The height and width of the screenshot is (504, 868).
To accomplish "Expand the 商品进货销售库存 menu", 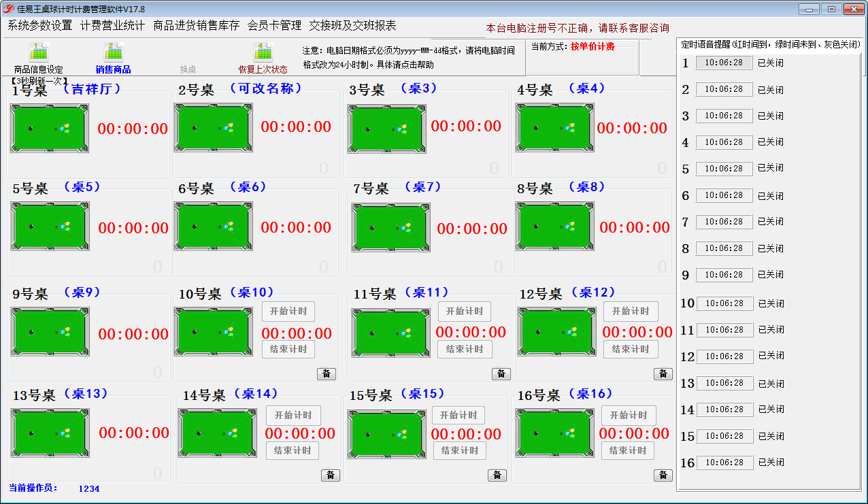I will click(197, 26).
